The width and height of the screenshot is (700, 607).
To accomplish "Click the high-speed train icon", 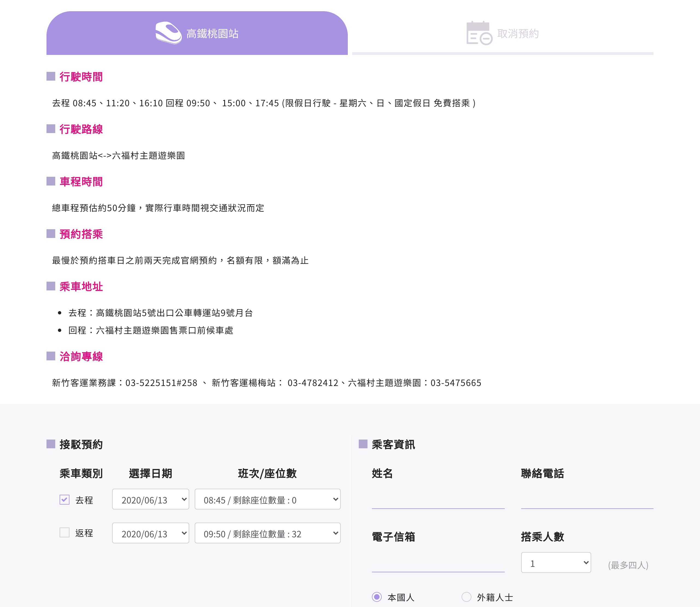I will pyautogui.click(x=168, y=33).
